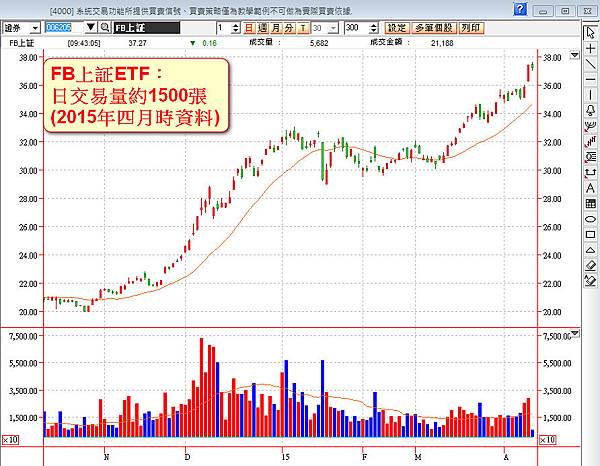Open the stock code dropdown arrow

click(x=91, y=27)
